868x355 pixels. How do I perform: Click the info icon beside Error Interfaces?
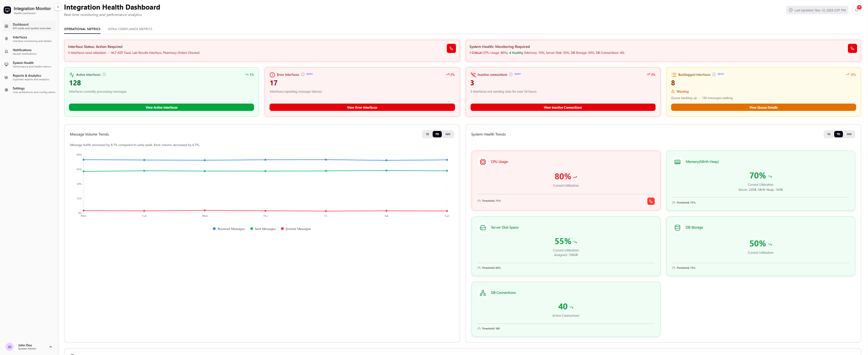(x=303, y=74)
